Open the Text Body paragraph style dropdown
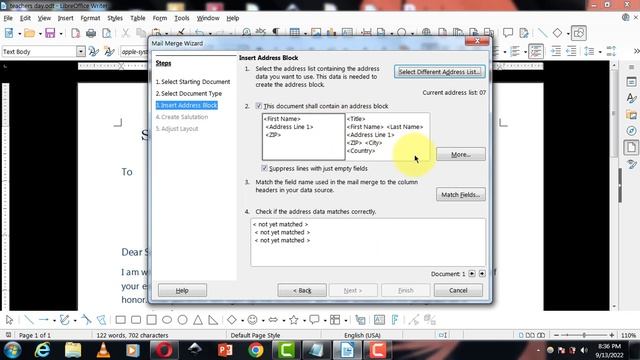The height and width of the screenshot is (360, 640). 81,51
